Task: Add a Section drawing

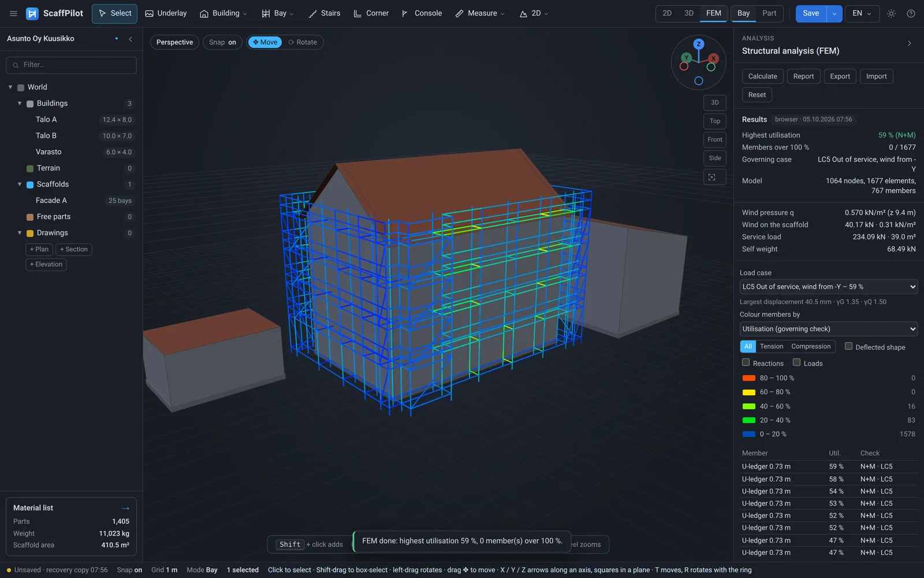Action: point(74,249)
